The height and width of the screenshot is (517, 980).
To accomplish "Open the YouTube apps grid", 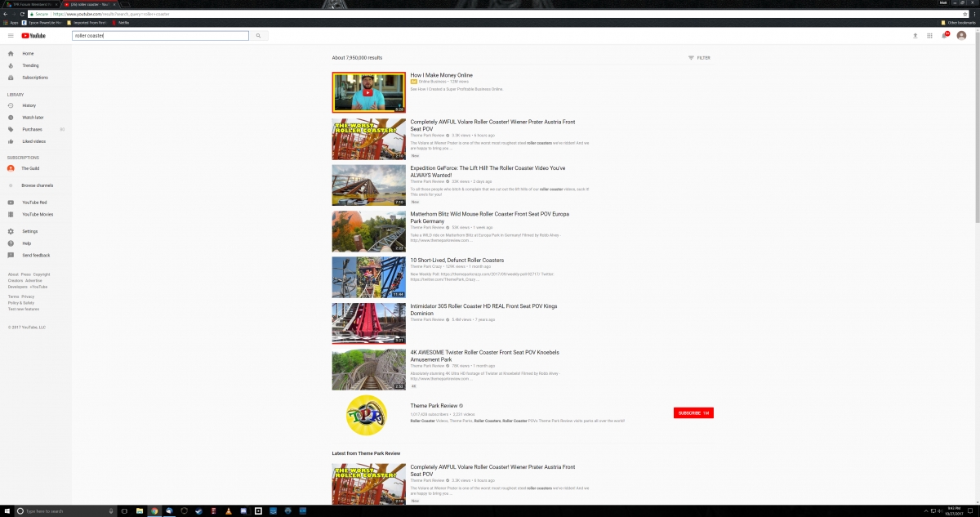I will point(929,36).
